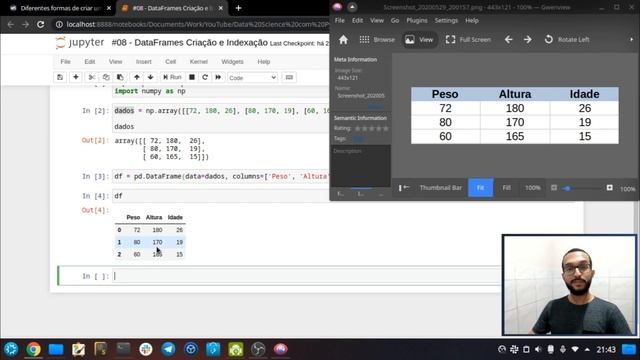This screenshot has height=360, width=640.
Task: Toggle the Thumbnail Bar in Gwenview
Action: pyautogui.click(x=440, y=188)
